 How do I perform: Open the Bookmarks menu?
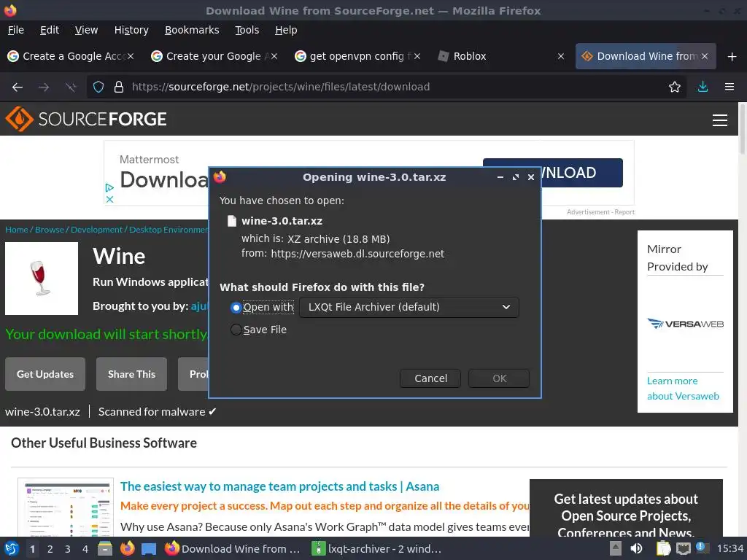(x=192, y=30)
